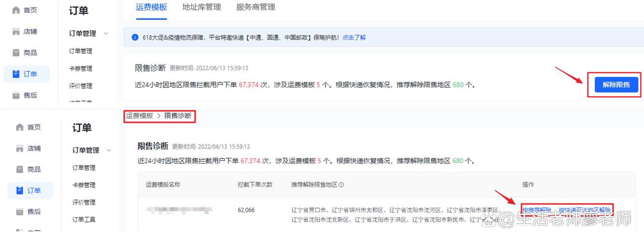Screen dimensions: 644x241
Task: Click the highlighted 订单 icon in lower screenshot
Action: tap(20, 190)
